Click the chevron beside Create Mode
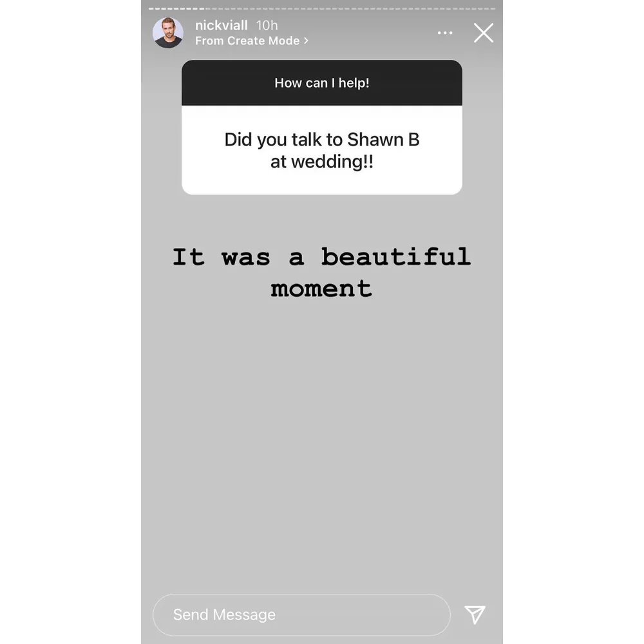Viewport: 644px width, 644px height. 306,41
